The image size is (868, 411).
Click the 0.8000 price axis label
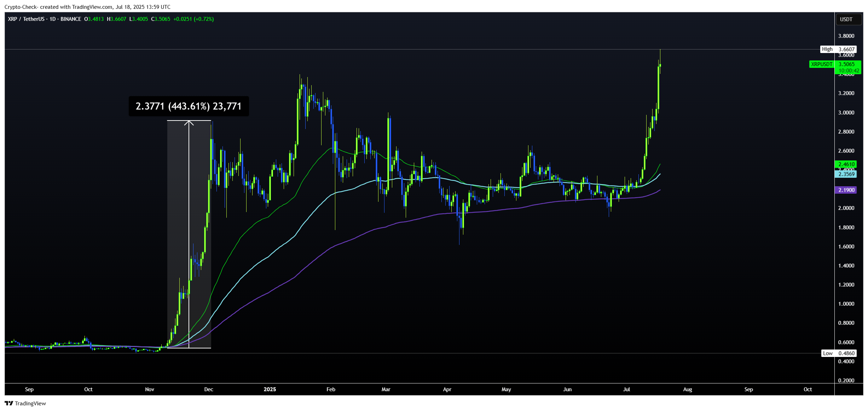(x=846, y=323)
